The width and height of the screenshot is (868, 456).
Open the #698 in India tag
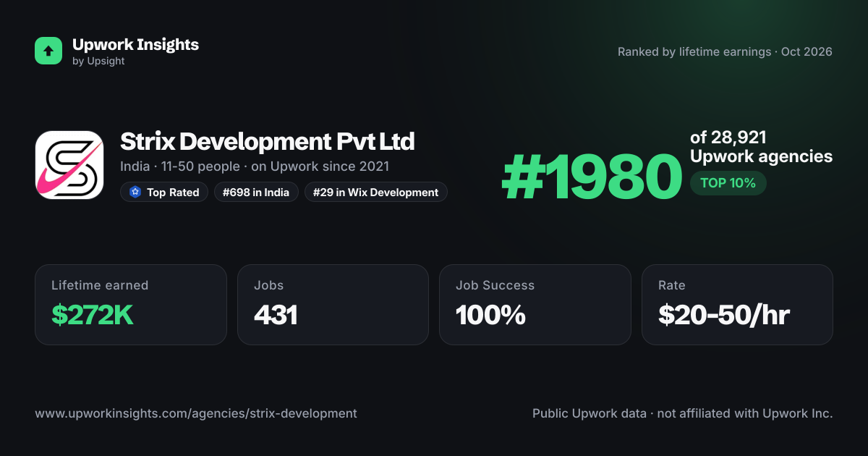tap(256, 192)
